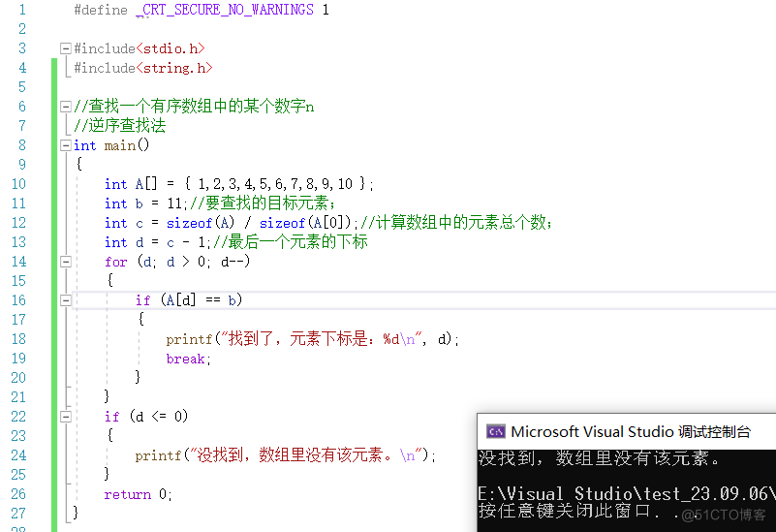Collapse the main function at line 8
The width and height of the screenshot is (776, 532).
65,145
